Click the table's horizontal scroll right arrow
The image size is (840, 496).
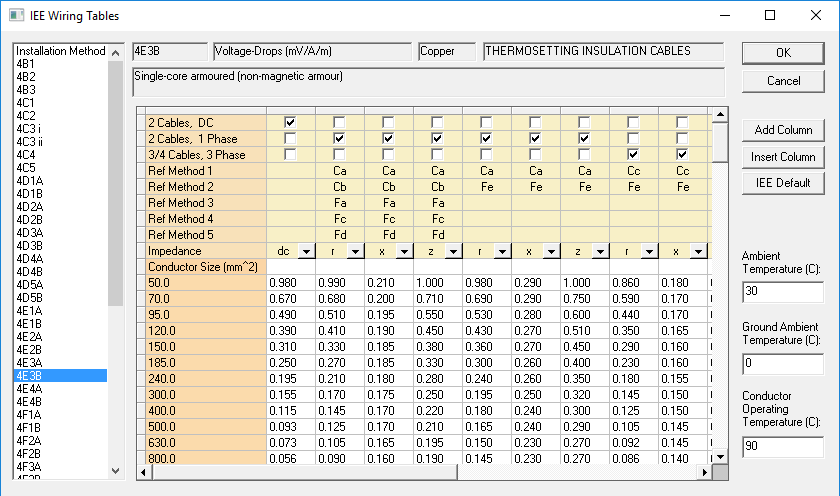[x=702, y=471]
